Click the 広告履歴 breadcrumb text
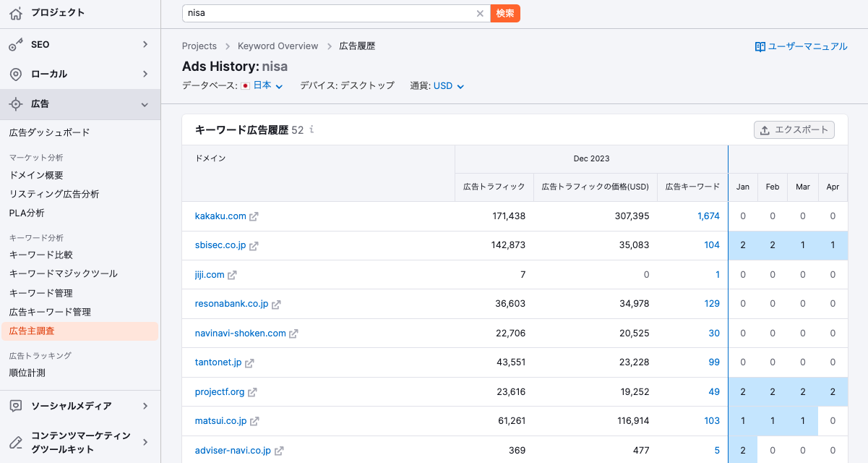The image size is (868, 463). pos(357,46)
